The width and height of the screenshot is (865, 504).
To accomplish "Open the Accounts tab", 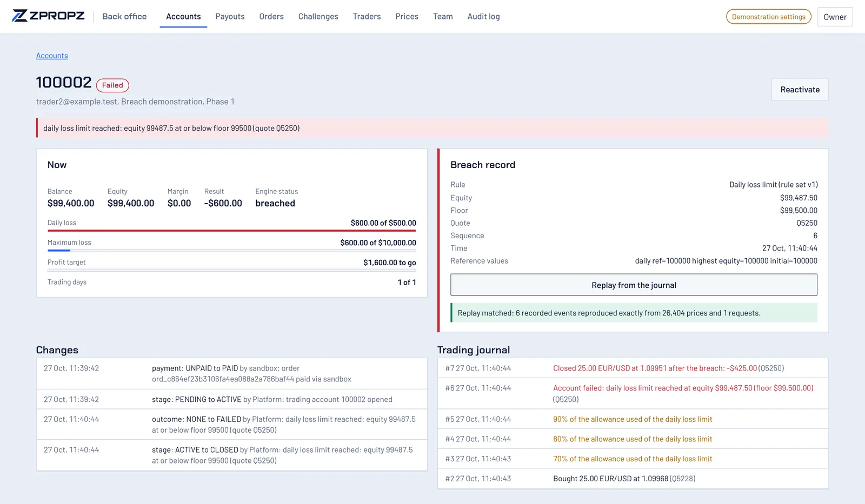I will pos(183,17).
